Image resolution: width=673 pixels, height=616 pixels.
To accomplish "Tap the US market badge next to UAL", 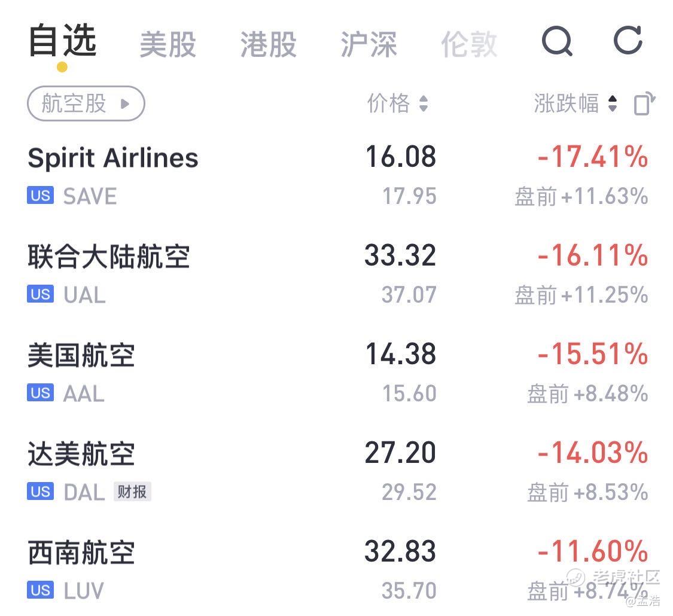I will 40,294.
